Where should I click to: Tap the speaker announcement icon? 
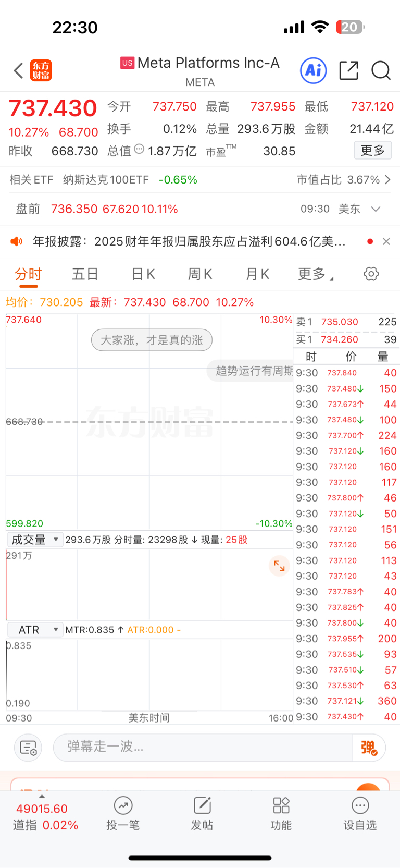point(17,241)
